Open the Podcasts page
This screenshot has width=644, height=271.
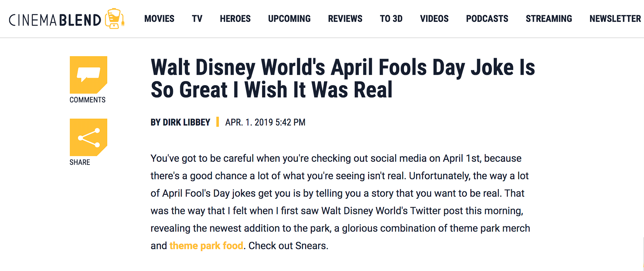(x=487, y=19)
